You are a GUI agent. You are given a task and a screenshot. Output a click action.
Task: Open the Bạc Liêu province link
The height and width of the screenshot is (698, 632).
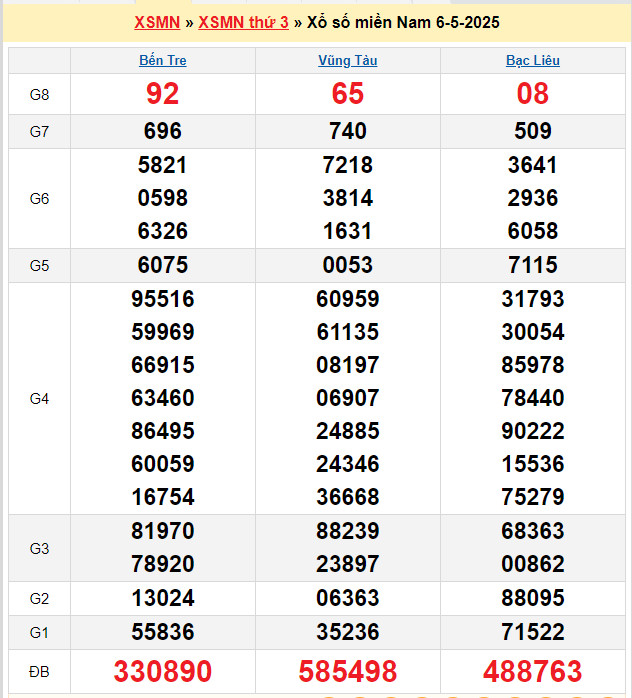533,60
